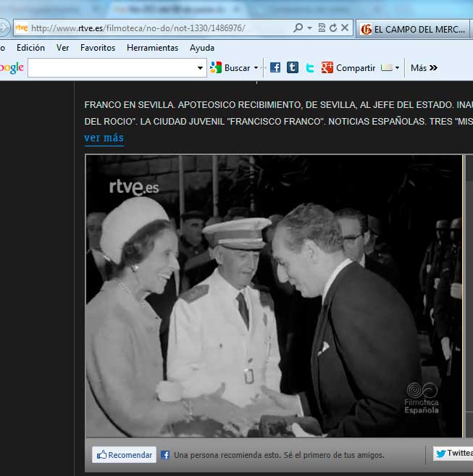Click the address bar search magnifier icon
473x476 pixels.
click(298, 28)
